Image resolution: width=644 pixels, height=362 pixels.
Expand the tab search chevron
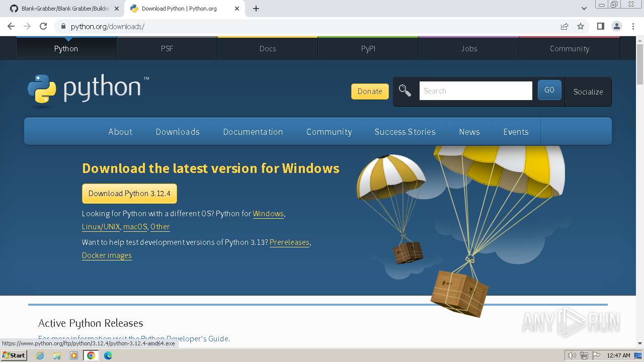tap(584, 9)
